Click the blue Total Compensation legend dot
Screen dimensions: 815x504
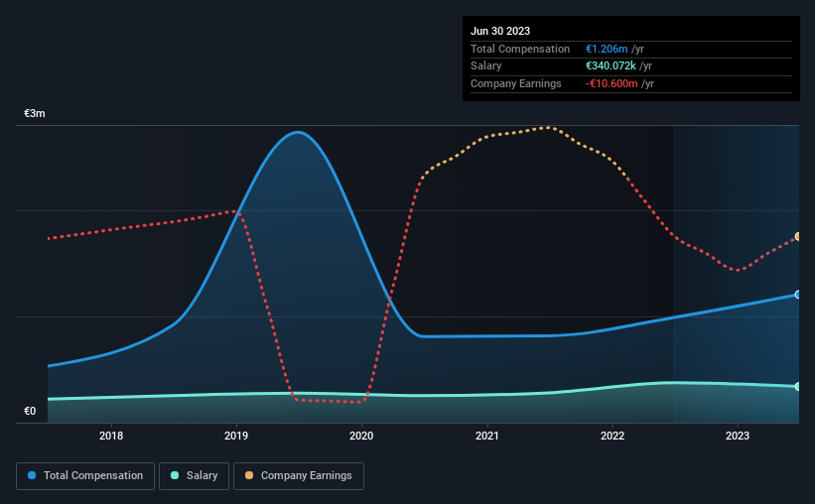[32, 475]
